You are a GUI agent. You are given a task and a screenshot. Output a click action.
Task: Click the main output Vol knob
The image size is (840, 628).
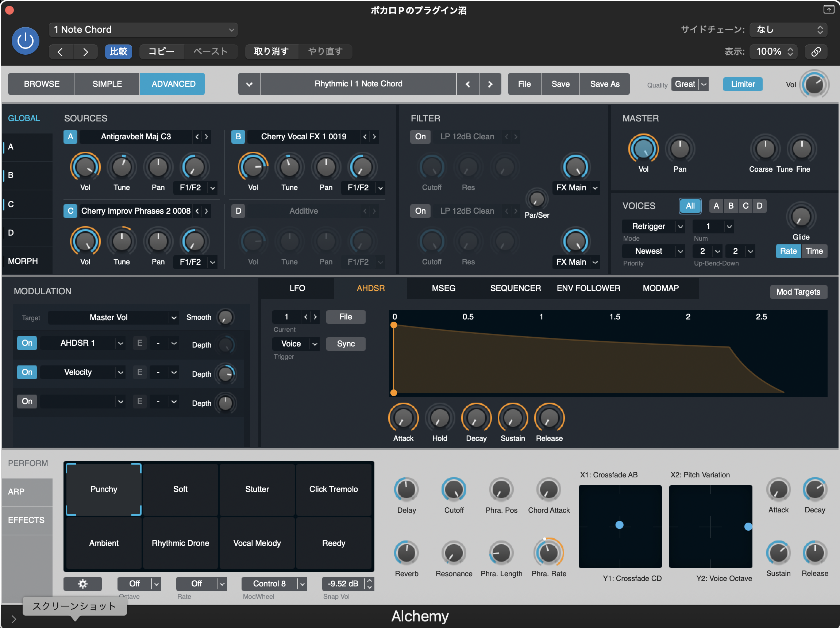(814, 84)
